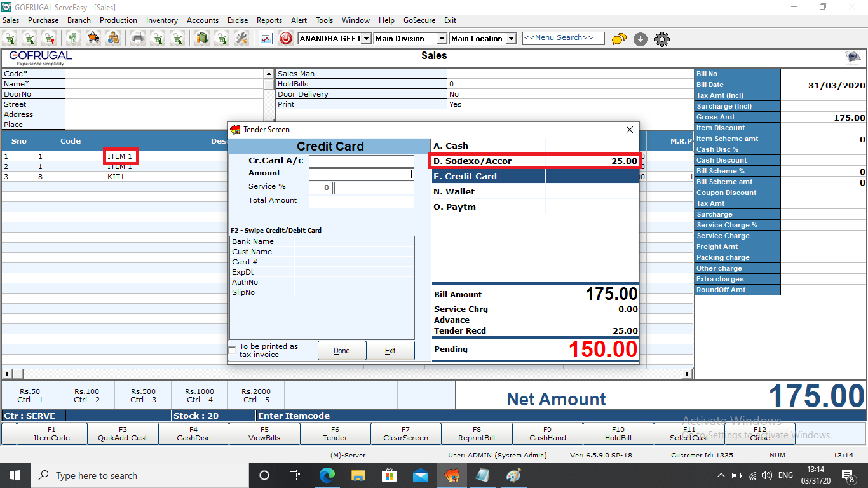Open Task View on the taskbar
This screenshot has height=488, width=868.
(x=295, y=475)
